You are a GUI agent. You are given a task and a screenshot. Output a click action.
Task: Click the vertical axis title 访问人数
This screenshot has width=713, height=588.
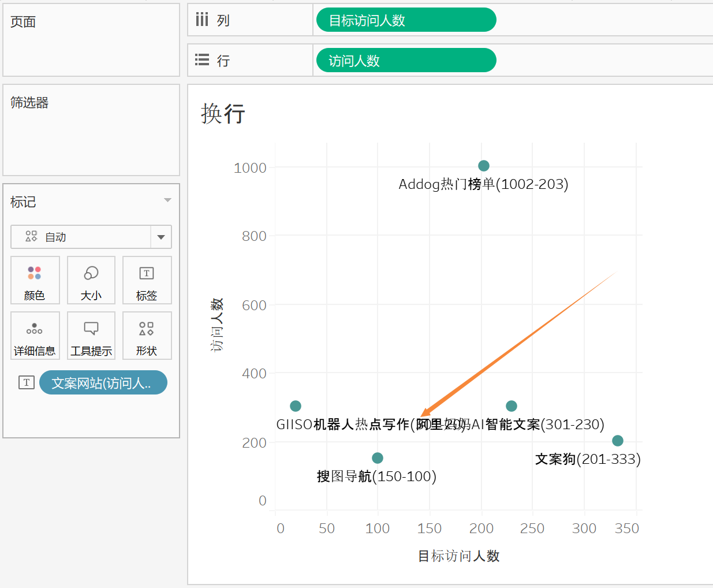pyautogui.click(x=217, y=325)
